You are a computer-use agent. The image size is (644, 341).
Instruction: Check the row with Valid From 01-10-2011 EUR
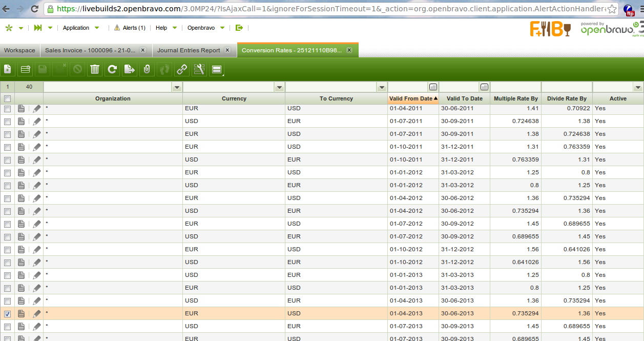(7, 147)
